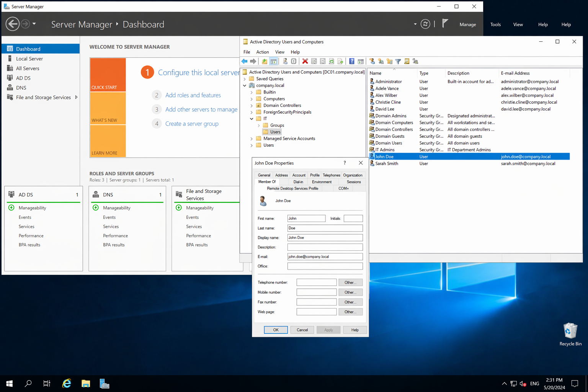Click the Filter funnel icon in toolbar

398,61
